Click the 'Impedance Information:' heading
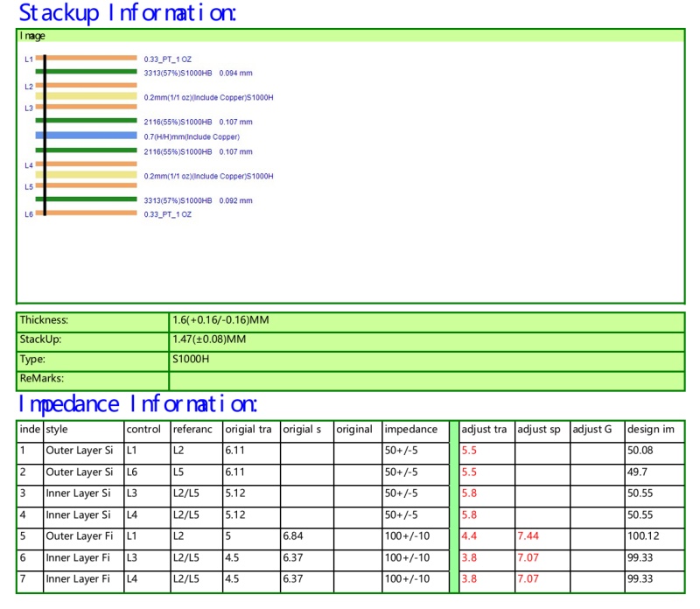700x609 pixels. [x=138, y=404]
